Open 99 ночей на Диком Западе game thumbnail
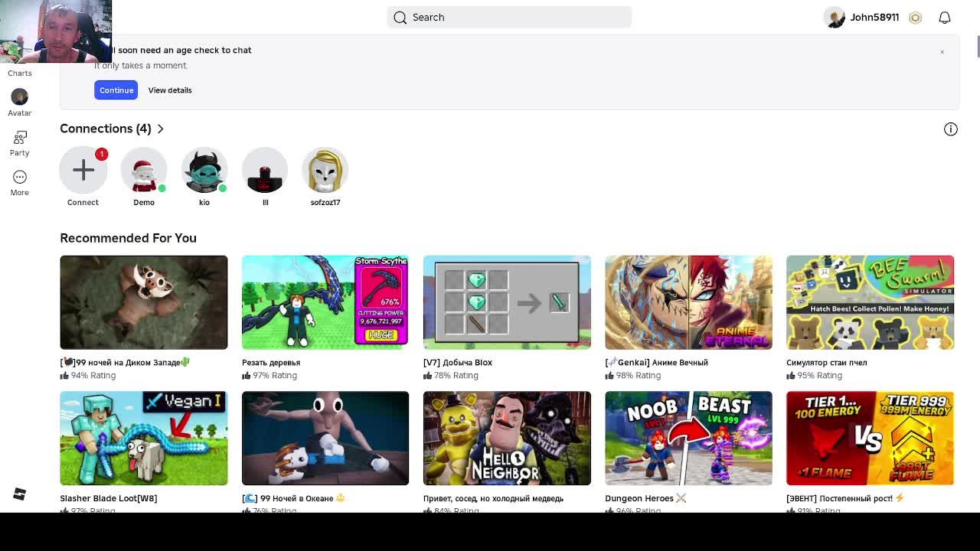 (x=144, y=302)
